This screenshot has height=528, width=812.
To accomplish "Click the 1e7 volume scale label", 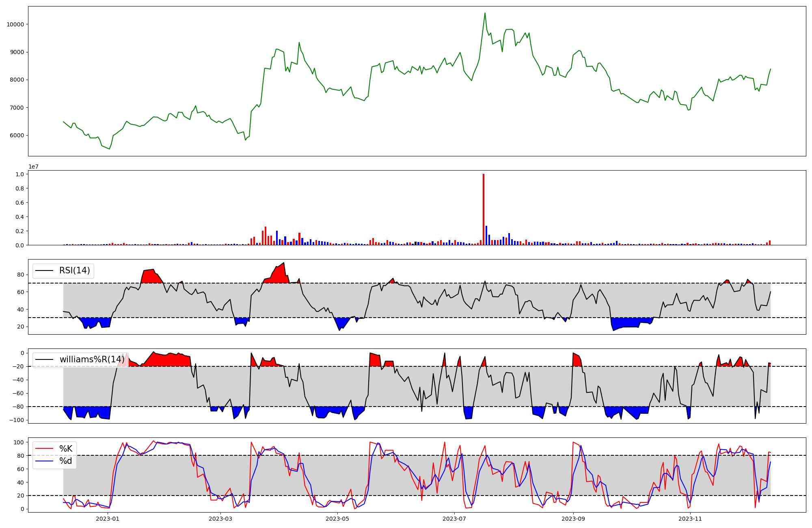I will pos(33,167).
